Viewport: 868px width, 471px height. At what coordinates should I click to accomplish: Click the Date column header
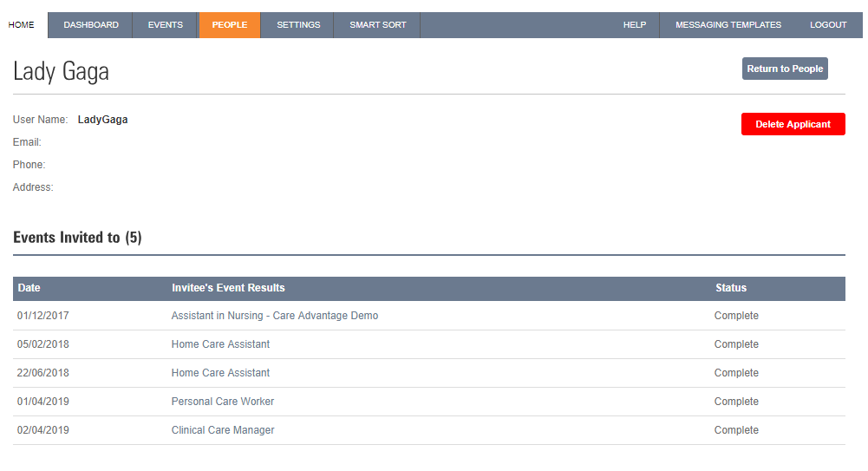click(x=29, y=288)
